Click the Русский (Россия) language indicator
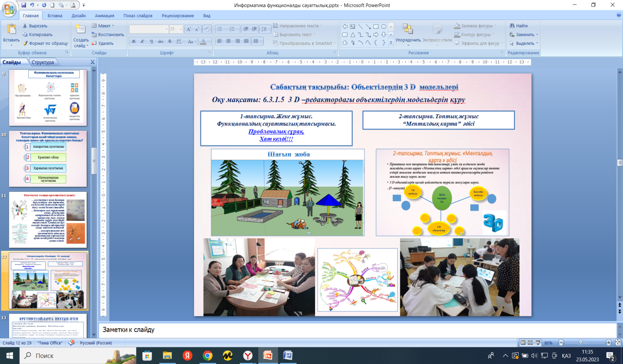 pos(96,343)
